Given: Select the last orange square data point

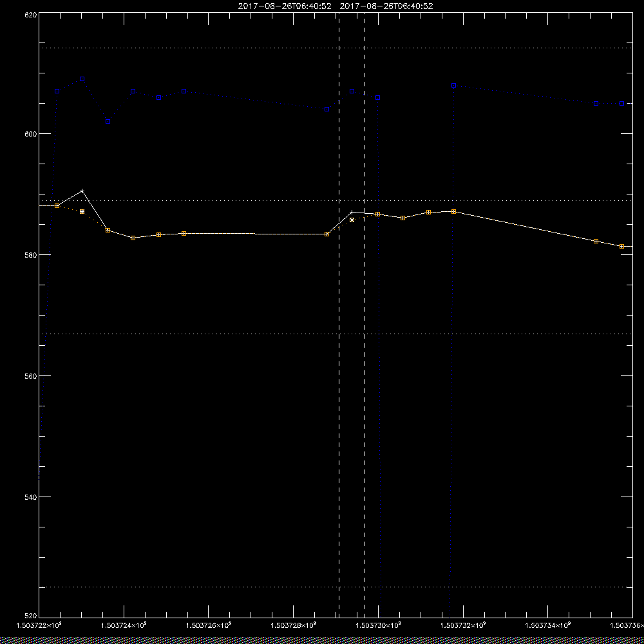Looking at the screenshot, I should 622,247.
